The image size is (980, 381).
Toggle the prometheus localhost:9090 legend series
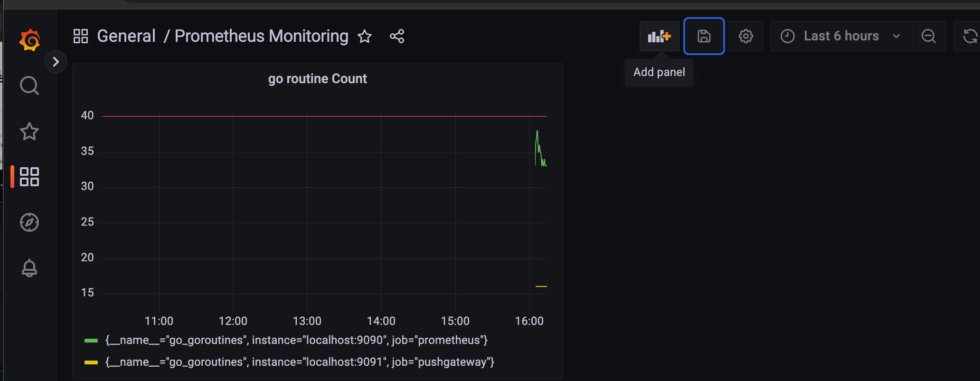(296, 340)
